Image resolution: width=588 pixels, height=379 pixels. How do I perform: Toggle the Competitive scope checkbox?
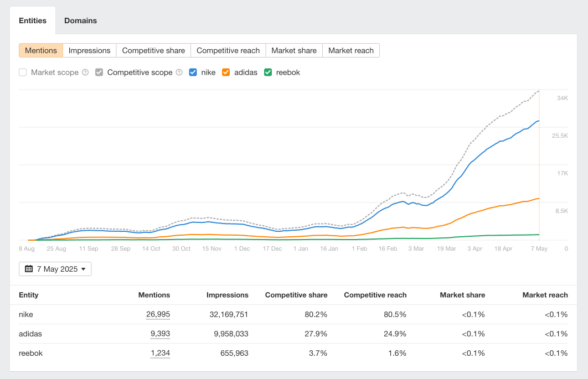99,72
